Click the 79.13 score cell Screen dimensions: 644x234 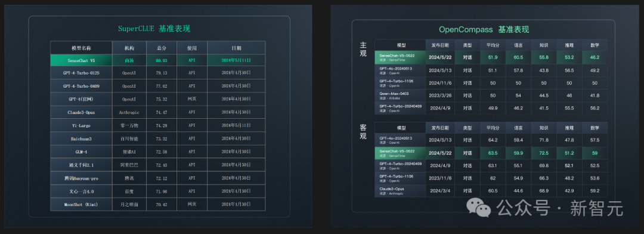coord(162,73)
